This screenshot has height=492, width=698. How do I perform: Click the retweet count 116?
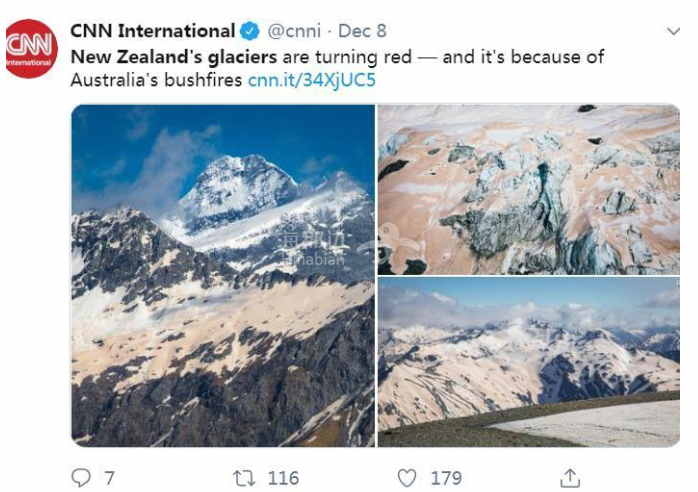click(x=282, y=477)
